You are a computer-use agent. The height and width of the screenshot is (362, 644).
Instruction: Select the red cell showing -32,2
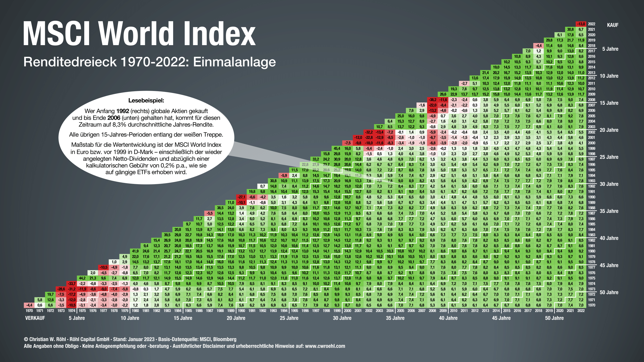[x=369, y=132]
